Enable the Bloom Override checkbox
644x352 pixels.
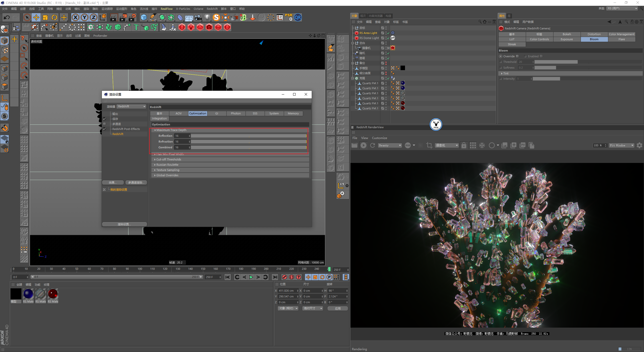coord(517,56)
